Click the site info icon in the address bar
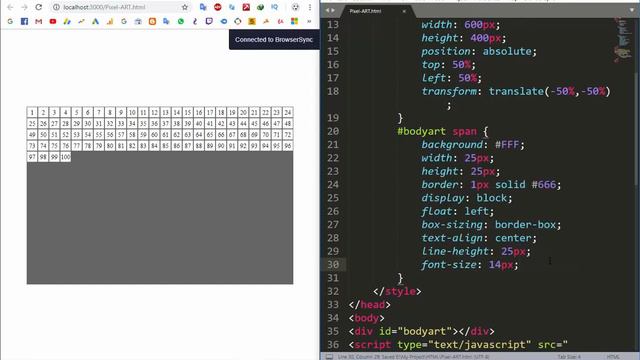Image resolution: width=640 pixels, height=360 pixels. [56, 7]
